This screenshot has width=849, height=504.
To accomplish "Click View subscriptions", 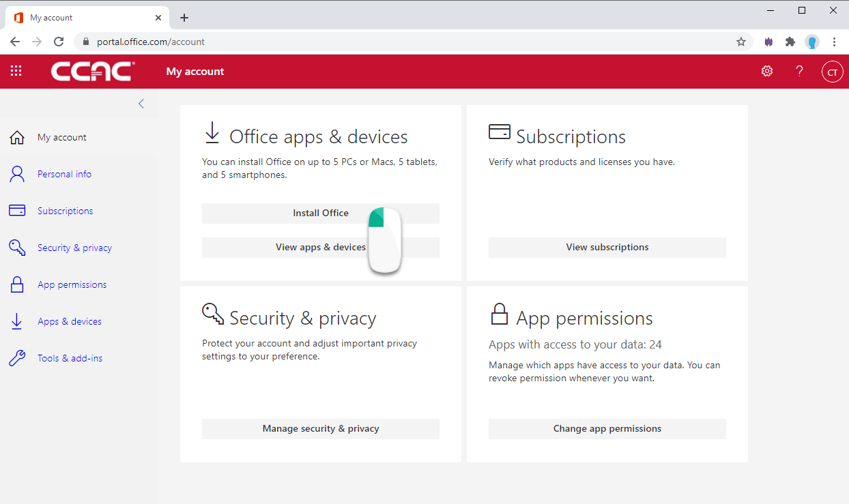I will [607, 247].
